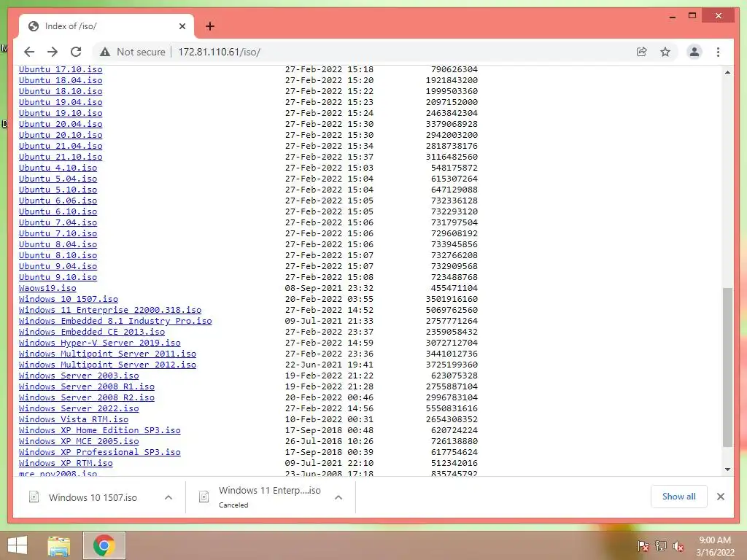Show all downloads
Image resolution: width=747 pixels, height=560 pixels.
pyautogui.click(x=678, y=497)
